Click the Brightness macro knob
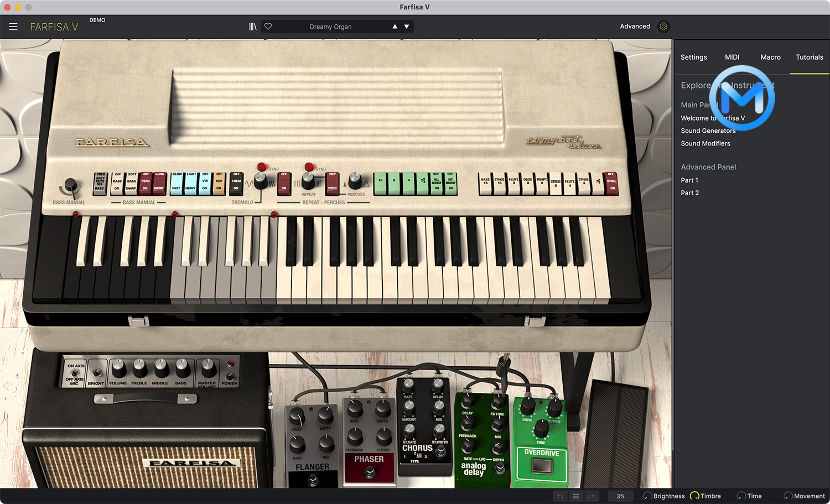This screenshot has height=504, width=830. click(x=647, y=496)
